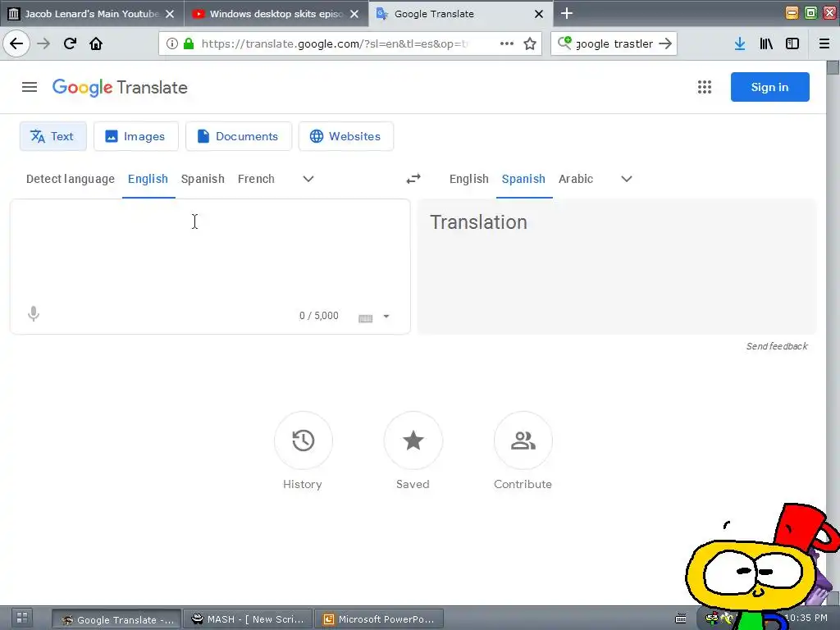Open the page actions ellipsis menu
Screen dimensions: 840x630
(x=507, y=43)
